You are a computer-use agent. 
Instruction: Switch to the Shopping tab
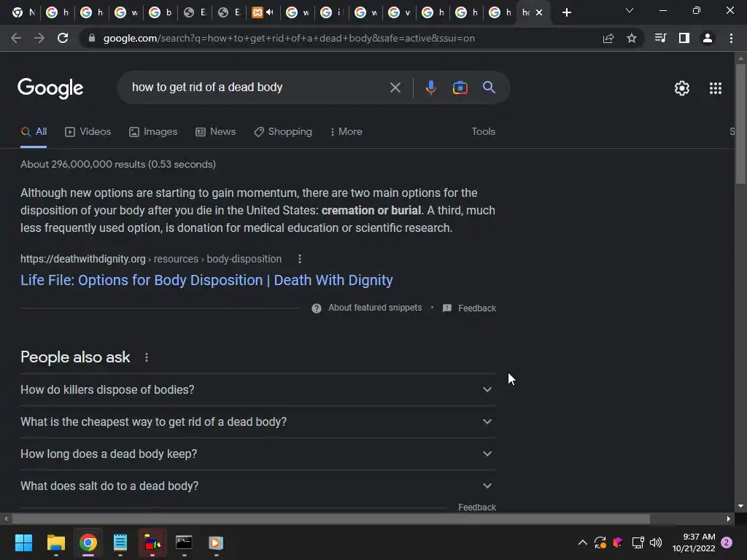click(283, 132)
